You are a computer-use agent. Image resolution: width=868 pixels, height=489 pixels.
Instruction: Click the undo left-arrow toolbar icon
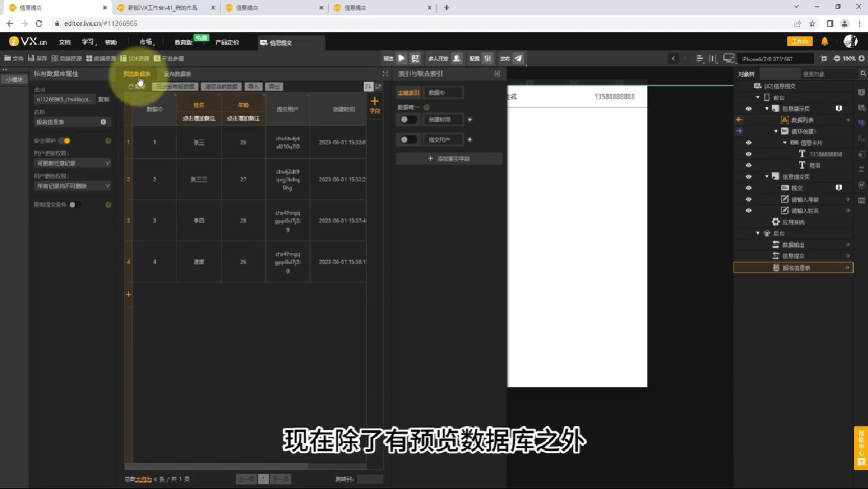click(673, 58)
